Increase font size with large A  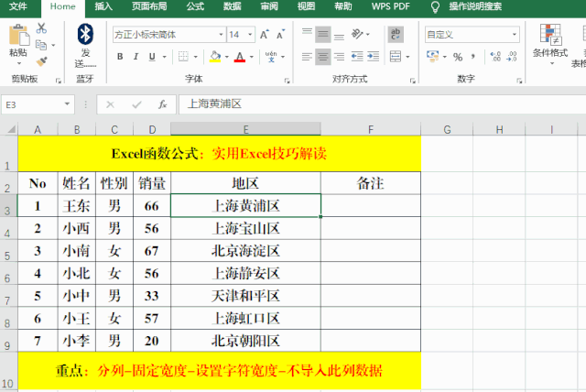pos(264,35)
